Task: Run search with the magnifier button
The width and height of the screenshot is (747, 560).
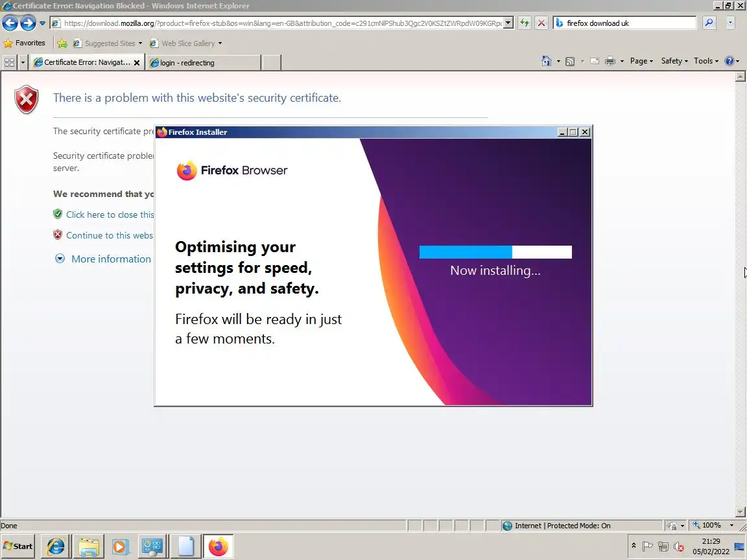Action: pos(709,23)
